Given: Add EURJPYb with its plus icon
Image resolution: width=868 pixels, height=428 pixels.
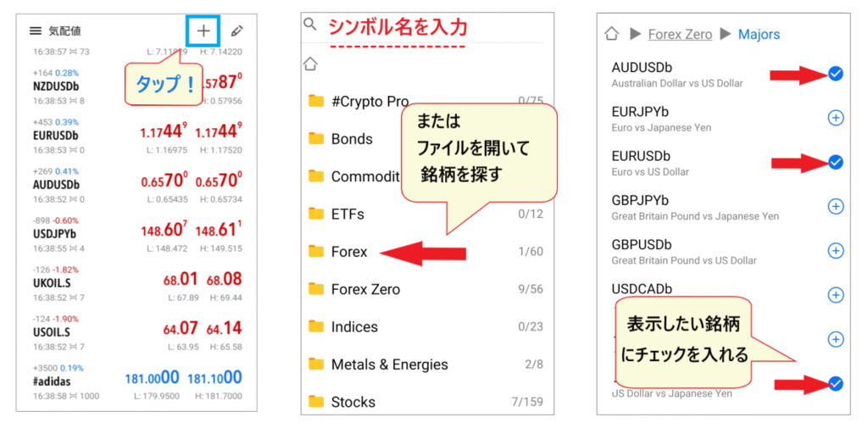Looking at the screenshot, I should [835, 118].
